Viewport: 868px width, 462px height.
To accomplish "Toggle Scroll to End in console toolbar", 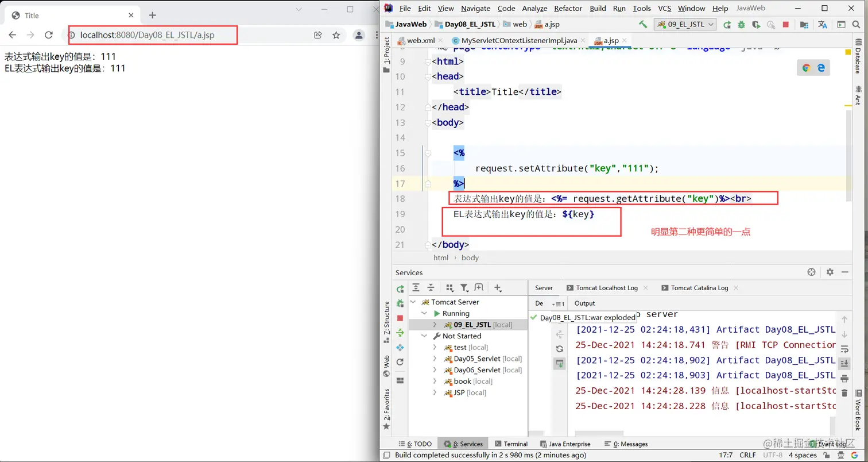I will pyautogui.click(x=844, y=363).
